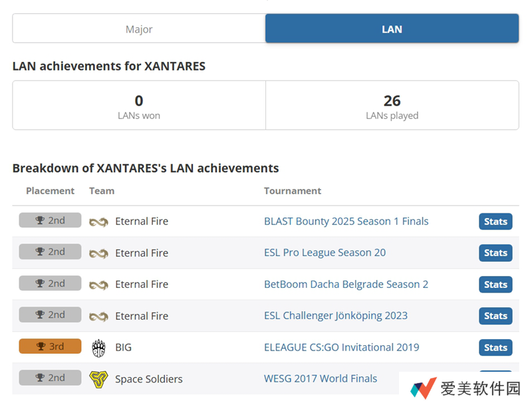Switch to the Major tab
Screen dimensions: 532x405
139,29
